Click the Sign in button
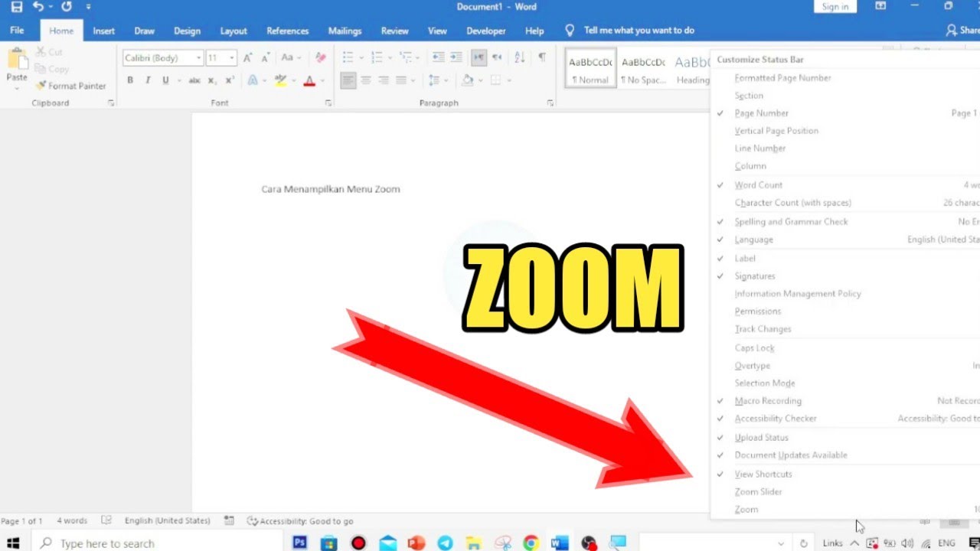Screen dimensions: 980x551 click(x=835, y=7)
